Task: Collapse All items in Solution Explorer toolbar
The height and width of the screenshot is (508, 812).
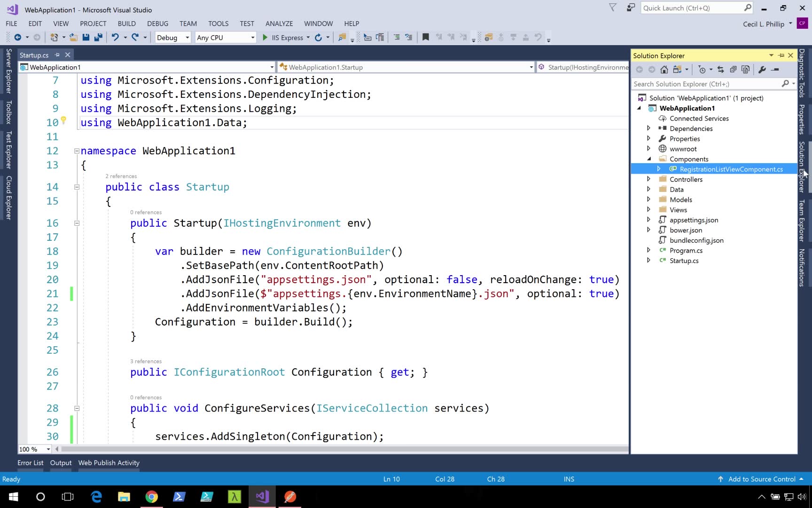Action: pos(733,70)
